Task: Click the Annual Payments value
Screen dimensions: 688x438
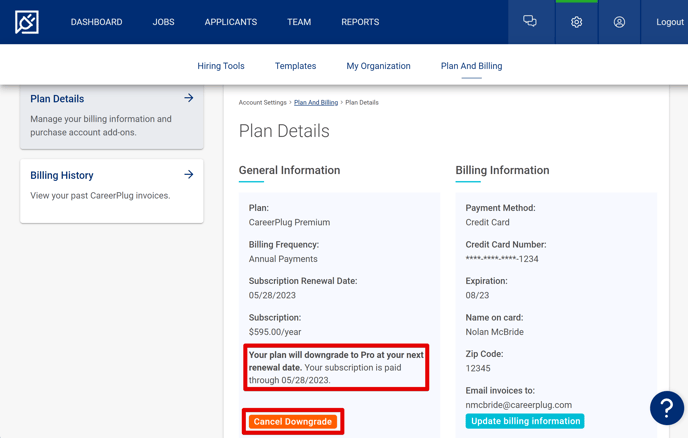Action: click(x=283, y=259)
